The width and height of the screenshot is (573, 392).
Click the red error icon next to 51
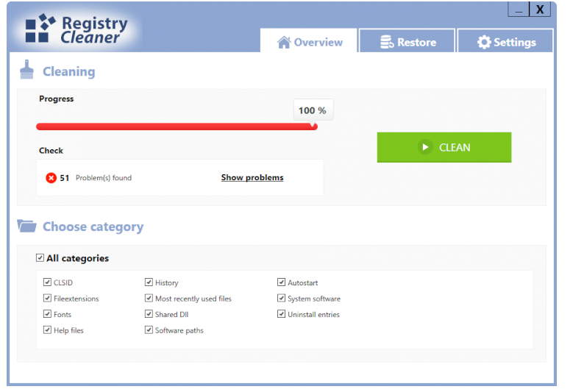tap(51, 178)
